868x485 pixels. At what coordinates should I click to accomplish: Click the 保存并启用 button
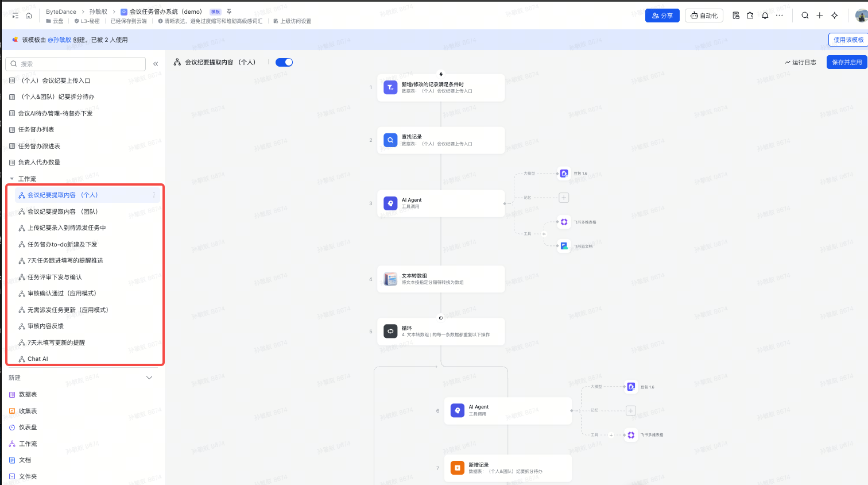[846, 62]
